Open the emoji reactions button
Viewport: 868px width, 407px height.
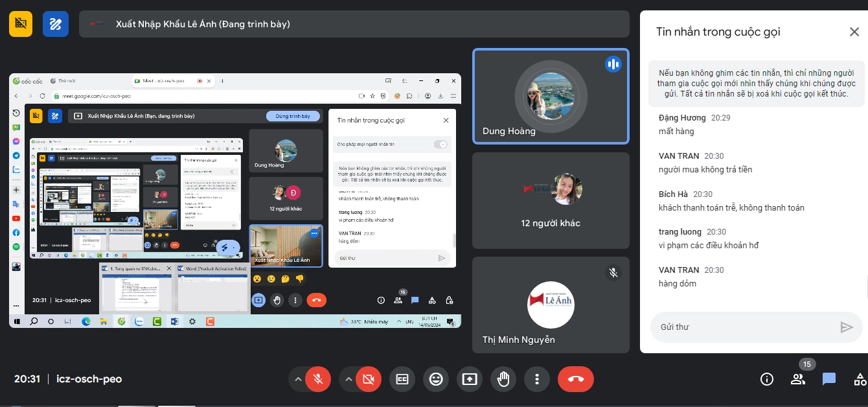click(436, 379)
